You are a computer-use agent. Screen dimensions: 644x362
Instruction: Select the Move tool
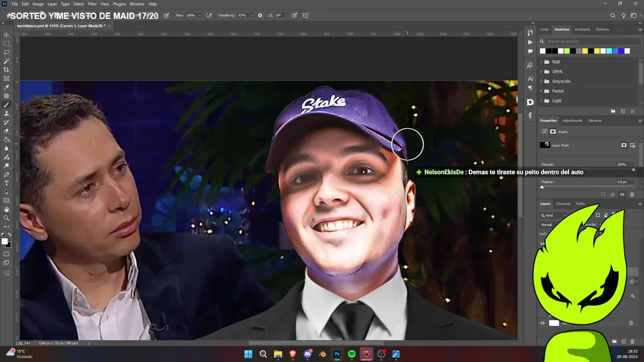coord(7,35)
